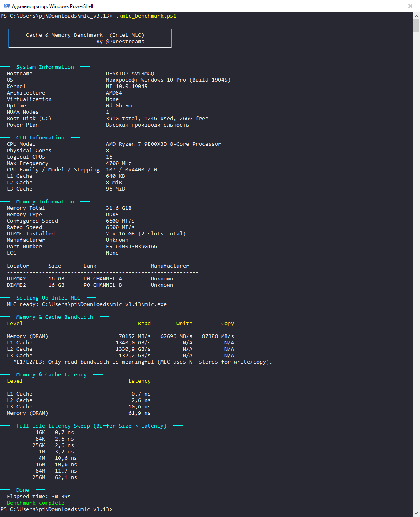Click the final PowerShell prompt line
The width and height of the screenshot is (420, 517).
[56, 509]
